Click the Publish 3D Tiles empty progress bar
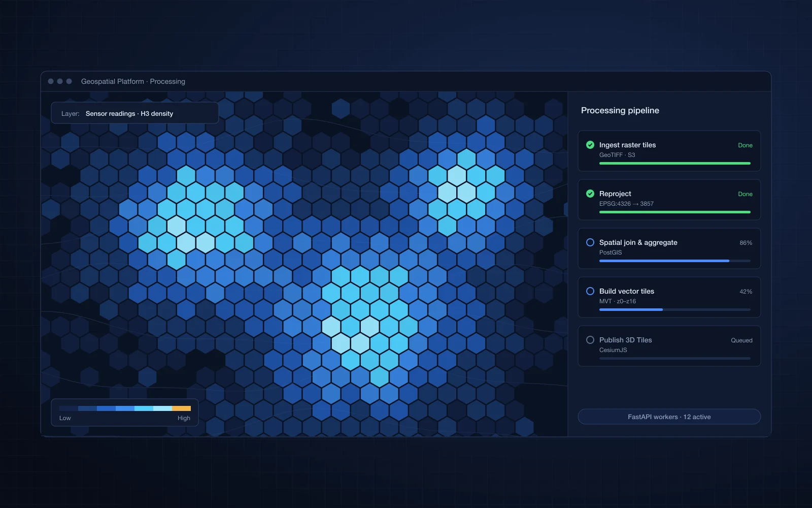Image resolution: width=812 pixels, height=508 pixels. pyautogui.click(x=674, y=358)
